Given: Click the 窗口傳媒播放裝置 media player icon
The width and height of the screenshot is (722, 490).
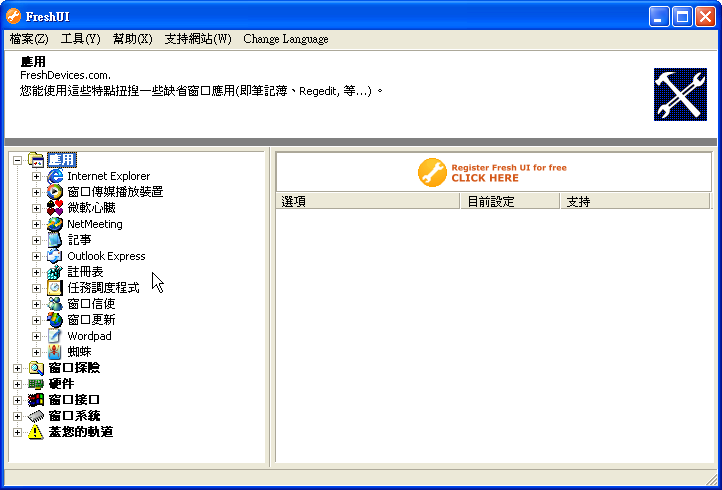Looking at the screenshot, I should click(55, 192).
